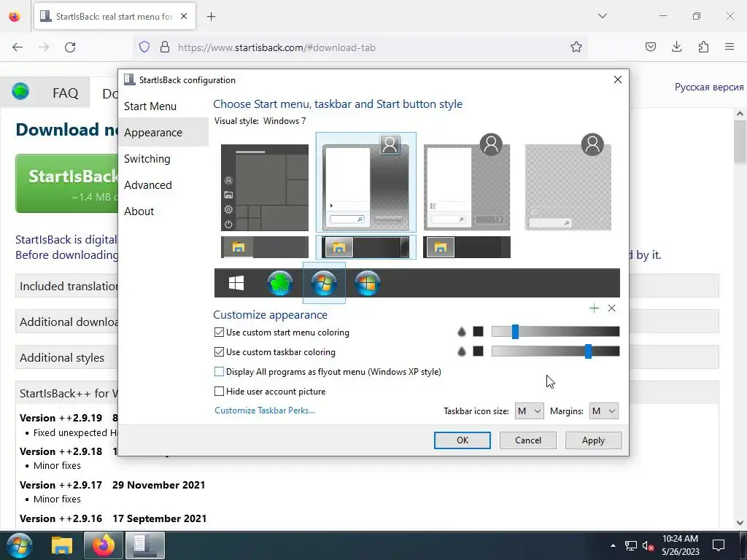Pick the Windows 7 orb start button

click(x=324, y=283)
